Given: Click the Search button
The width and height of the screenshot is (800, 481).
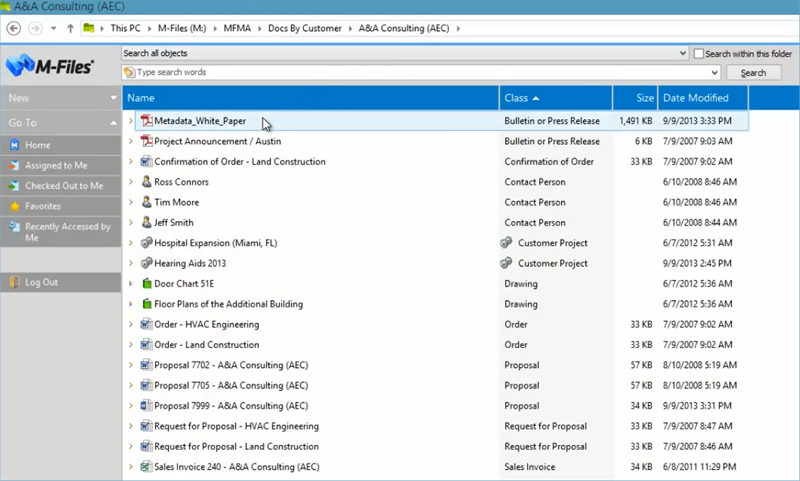Looking at the screenshot, I should 753,73.
